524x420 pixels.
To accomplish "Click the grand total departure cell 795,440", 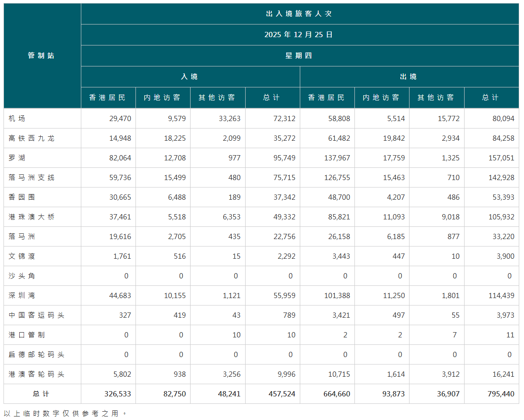I will [x=501, y=394].
